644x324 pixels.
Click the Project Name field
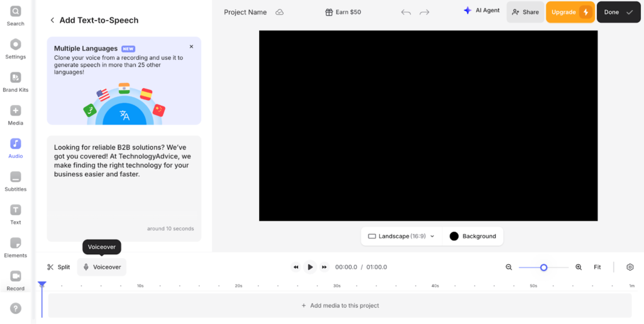pos(245,13)
